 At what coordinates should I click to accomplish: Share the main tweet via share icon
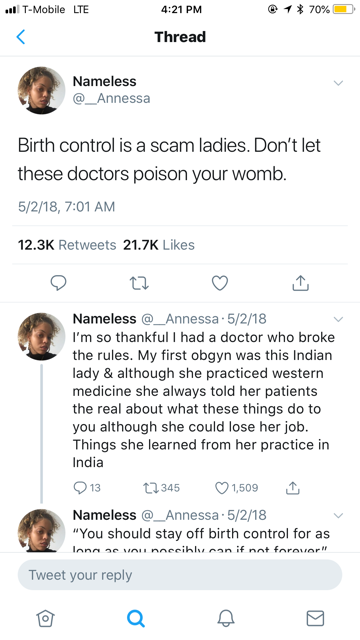pyautogui.click(x=300, y=282)
